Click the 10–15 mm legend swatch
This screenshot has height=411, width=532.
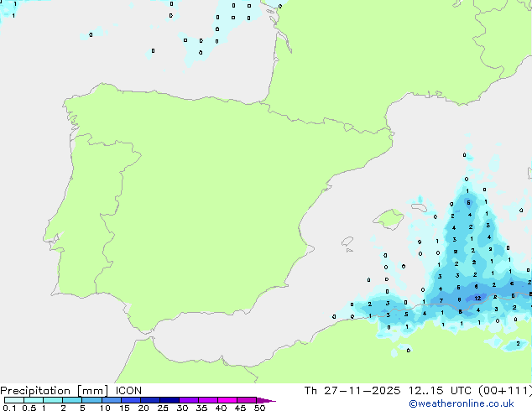pyautogui.click(x=112, y=400)
